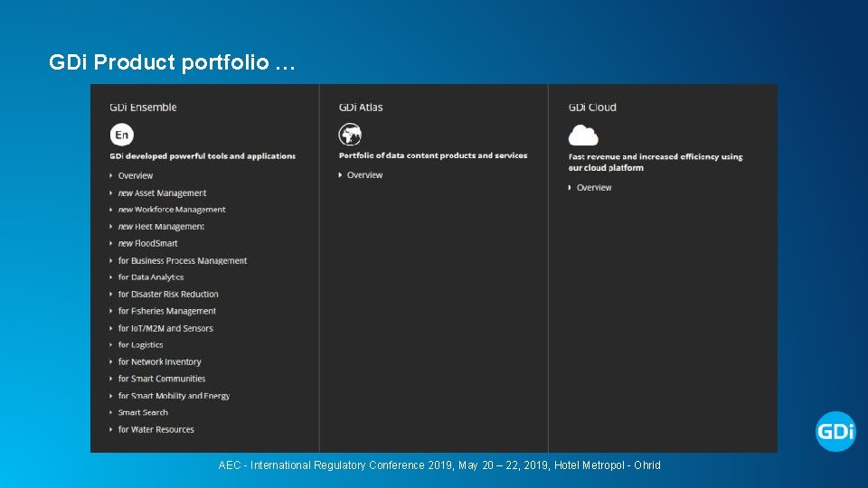This screenshot has height=488, width=868.
Task: Click the GDi logo badge
Action: [x=835, y=431]
